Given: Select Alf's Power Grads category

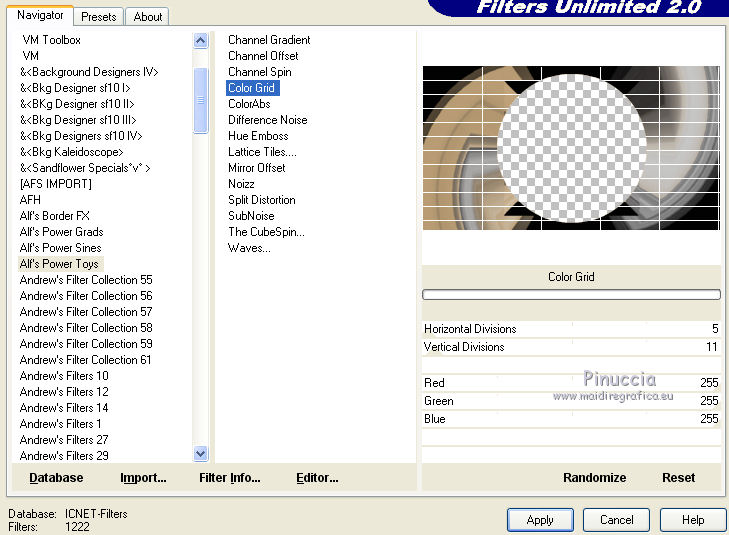Looking at the screenshot, I should click(61, 232).
